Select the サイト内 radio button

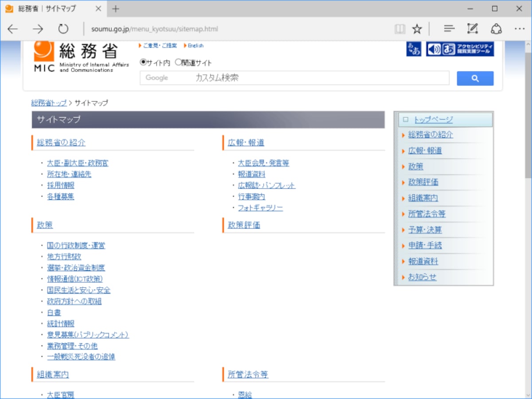tap(143, 63)
